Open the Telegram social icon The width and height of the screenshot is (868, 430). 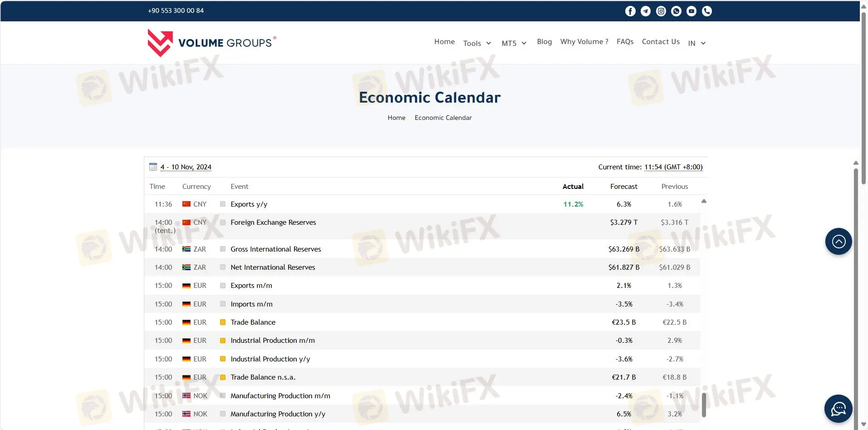(646, 11)
